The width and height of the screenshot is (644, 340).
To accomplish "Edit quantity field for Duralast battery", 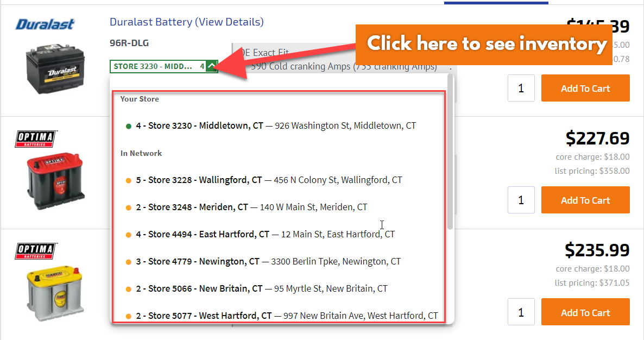I will tap(521, 89).
